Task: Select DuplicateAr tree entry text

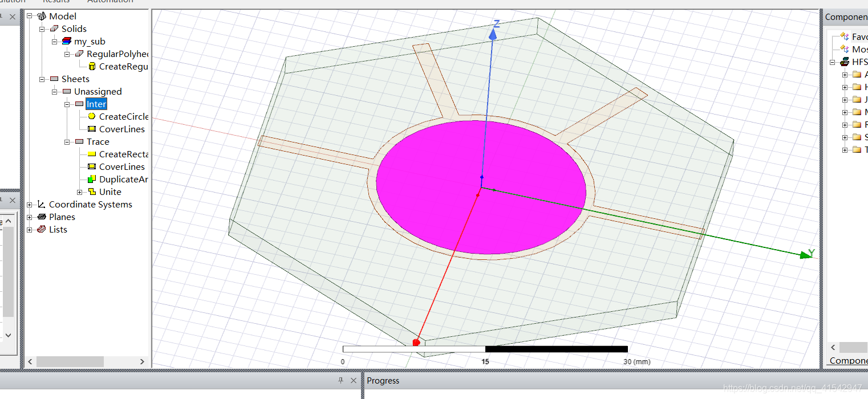Action: (x=123, y=179)
